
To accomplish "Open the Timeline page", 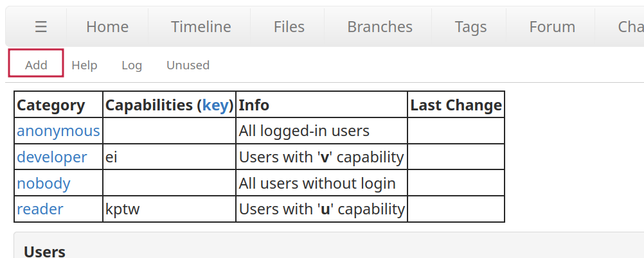I will coord(201,27).
